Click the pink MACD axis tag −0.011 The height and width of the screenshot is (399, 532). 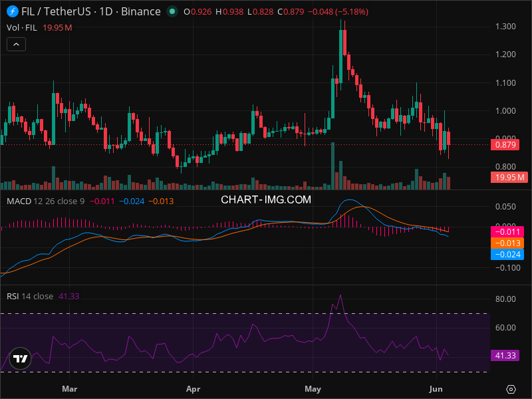pos(507,232)
